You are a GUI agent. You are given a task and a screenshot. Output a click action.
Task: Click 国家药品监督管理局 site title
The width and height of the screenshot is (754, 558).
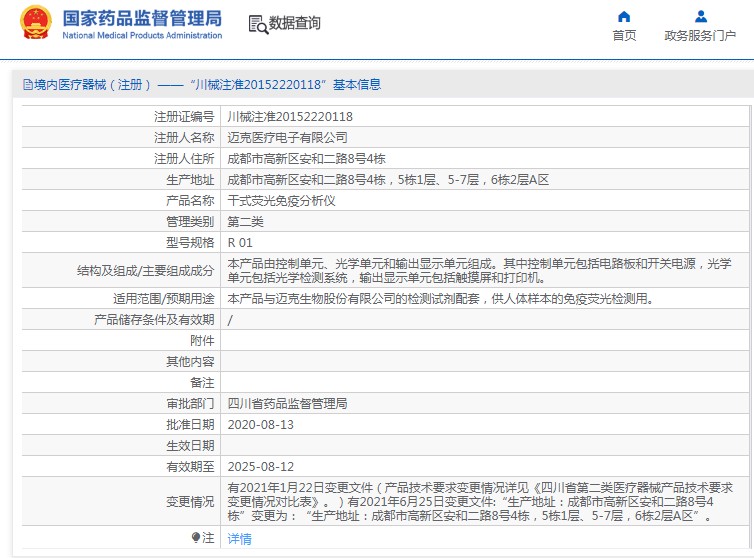[x=142, y=19]
